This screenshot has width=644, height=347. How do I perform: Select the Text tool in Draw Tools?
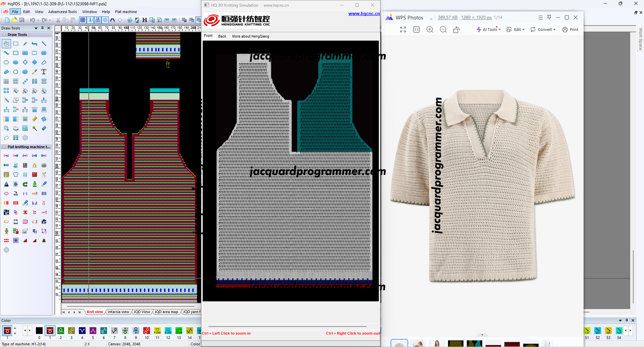44,72
